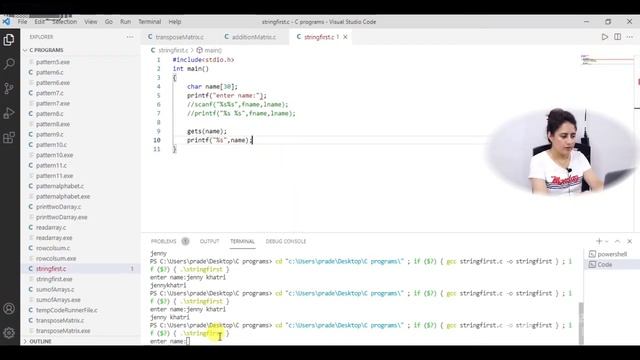Open Source Control view in activity bar
The height and width of the screenshot is (360, 640).
[9, 88]
